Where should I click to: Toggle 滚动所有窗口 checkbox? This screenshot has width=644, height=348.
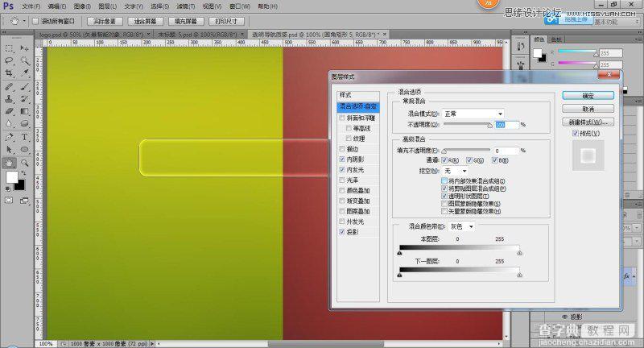point(35,22)
